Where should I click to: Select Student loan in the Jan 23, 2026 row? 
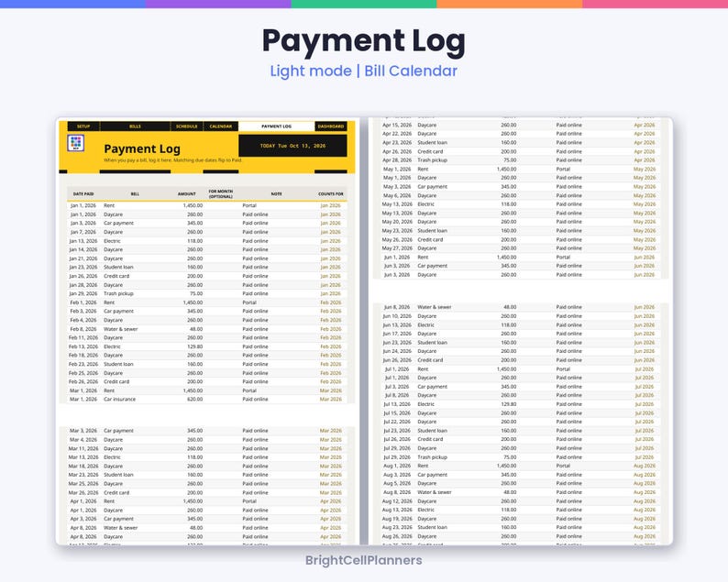pos(118,268)
